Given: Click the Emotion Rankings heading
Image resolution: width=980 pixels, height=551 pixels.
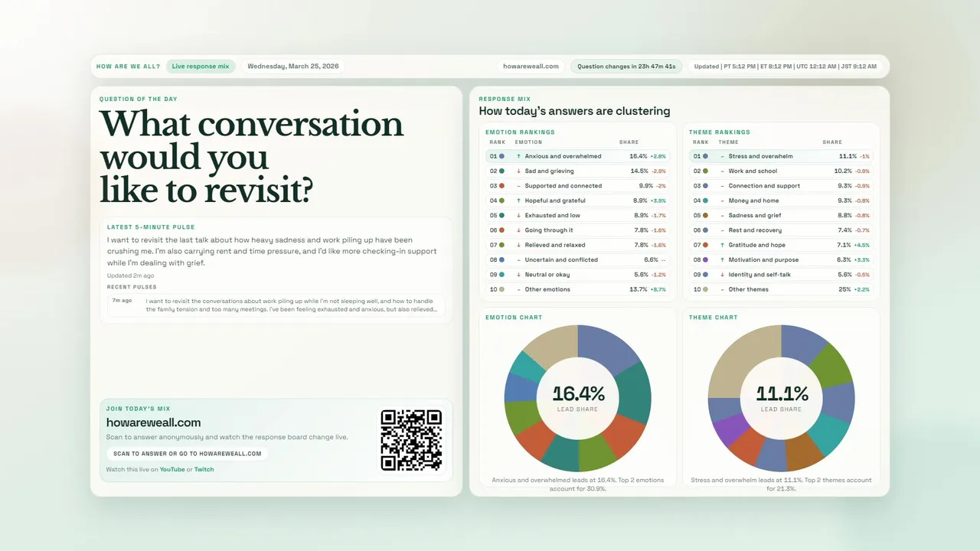Looking at the screenshot, I should pos(520,132).
